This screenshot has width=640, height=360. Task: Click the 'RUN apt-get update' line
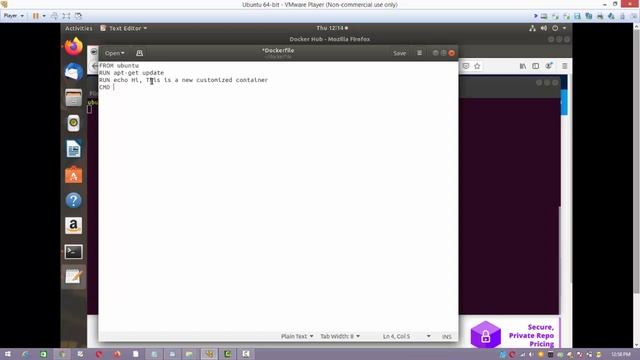coord(131,73)
